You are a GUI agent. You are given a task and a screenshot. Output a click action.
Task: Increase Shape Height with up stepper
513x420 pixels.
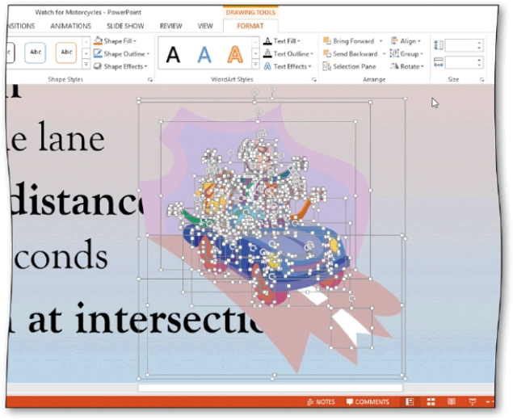tap(479, 42)
